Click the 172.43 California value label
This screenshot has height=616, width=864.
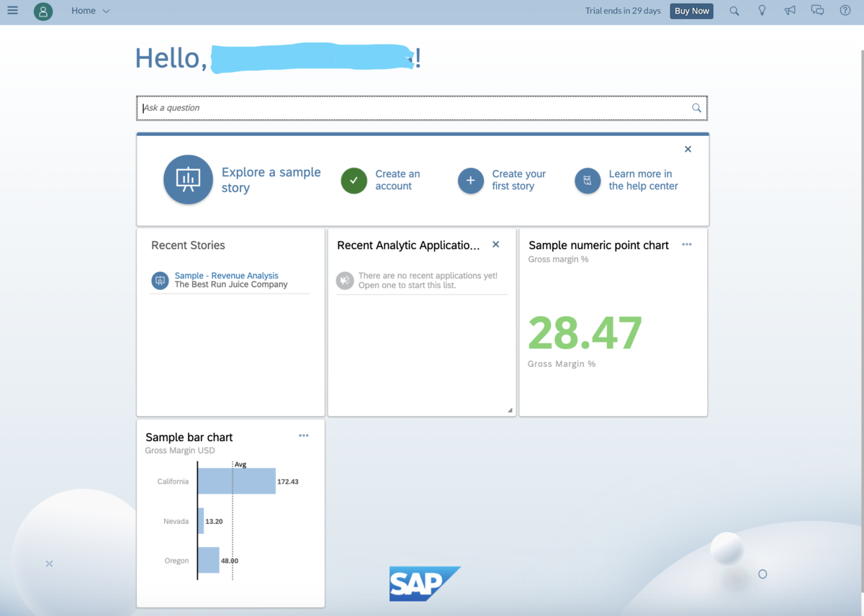pos(288,481)
